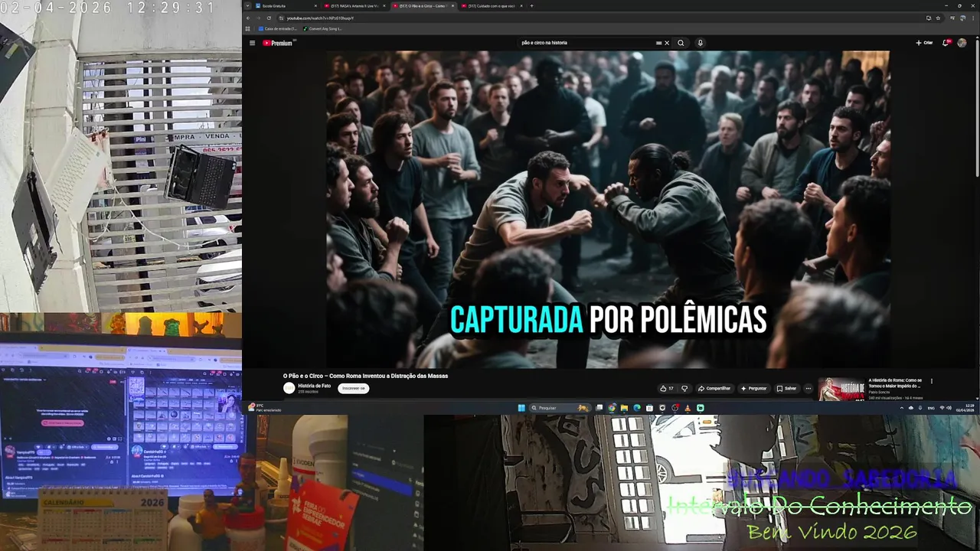
Task: Start voice search with microphone icon
Action: pyautogui.click(x=700, y=43)
